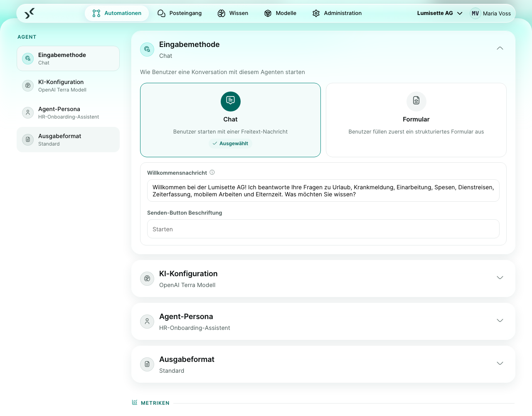The width and height of the screenshot is (532, 416).
Task: Open the Modelle tab
Action: pos(280,13)
